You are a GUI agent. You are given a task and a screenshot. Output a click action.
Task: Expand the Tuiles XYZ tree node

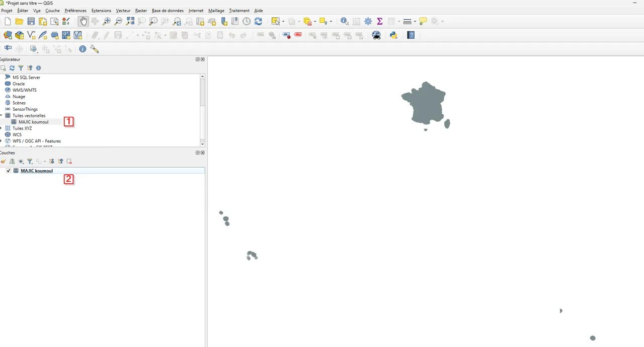click(2, 128)
